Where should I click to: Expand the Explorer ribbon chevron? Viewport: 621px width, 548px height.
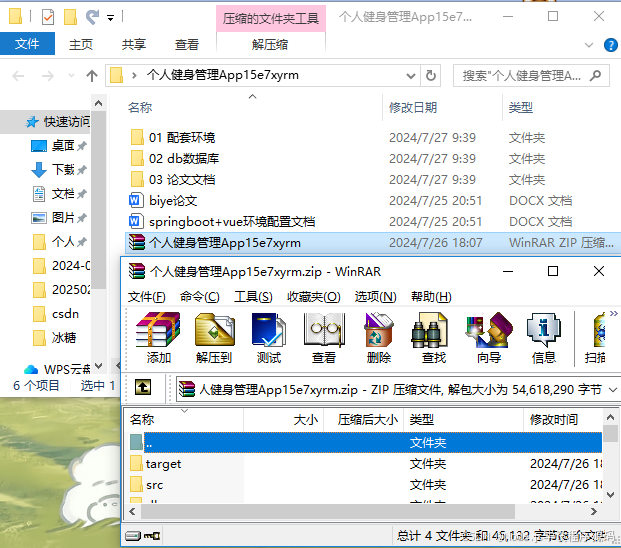point(589,45)
